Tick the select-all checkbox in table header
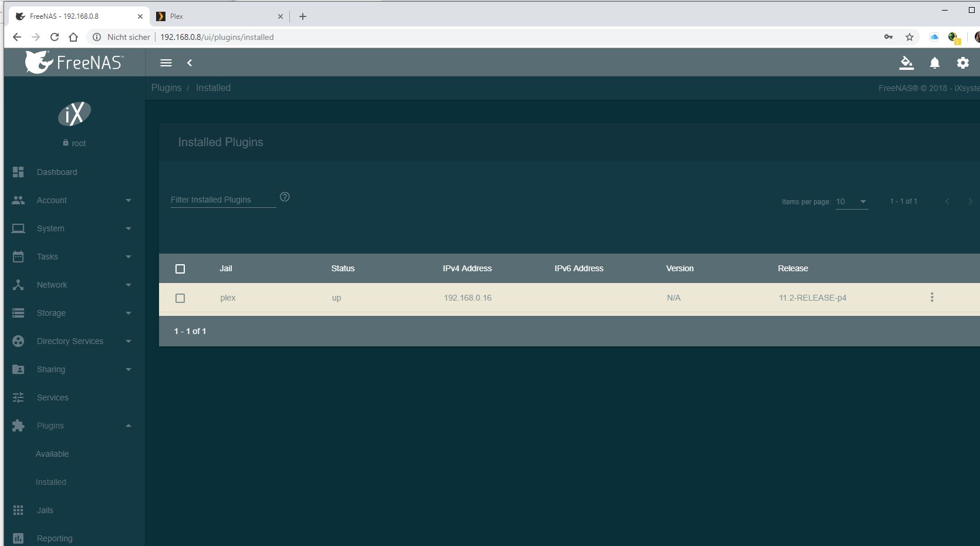This screenshot has height=546, width=980. tap(180, 269)
